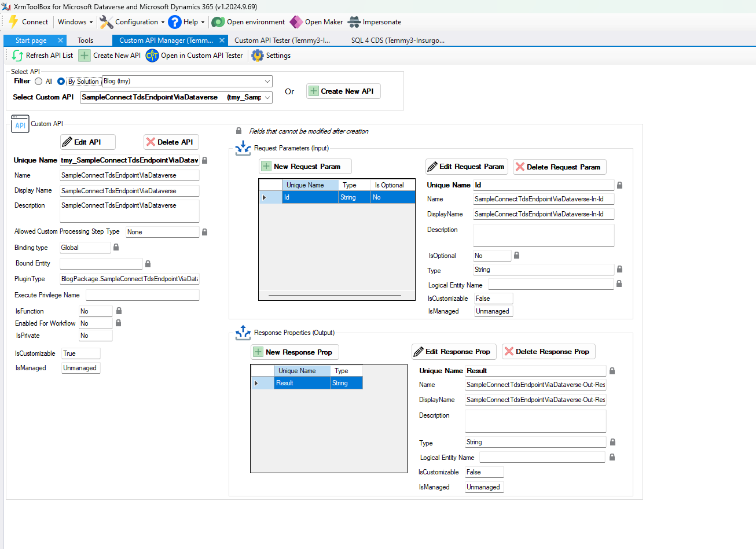Select the By Solution radio button
756x549 pixels.
61,82
